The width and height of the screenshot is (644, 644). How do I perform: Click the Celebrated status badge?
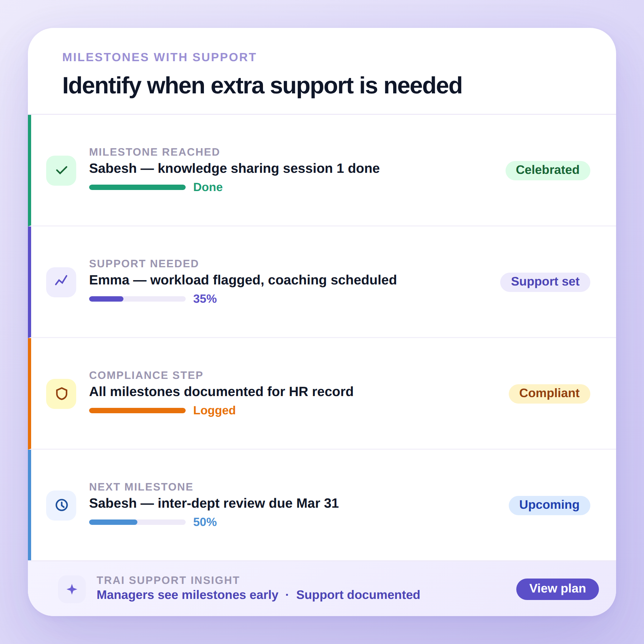click(x=547, y=170)
